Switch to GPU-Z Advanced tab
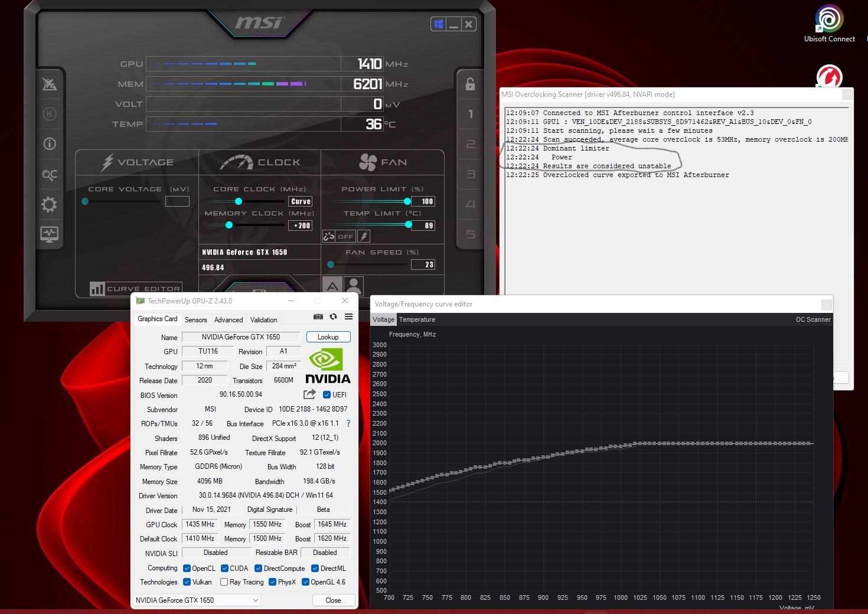The width and height of the screenshot is (868, 614). (x=229, y=320)
